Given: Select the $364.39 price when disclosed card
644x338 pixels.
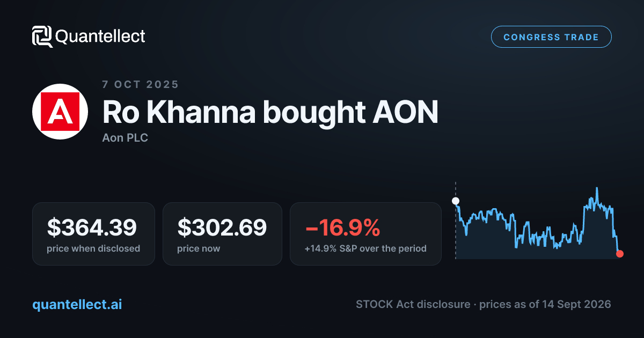Looking at the screenshot, I should tap(93, 233).
